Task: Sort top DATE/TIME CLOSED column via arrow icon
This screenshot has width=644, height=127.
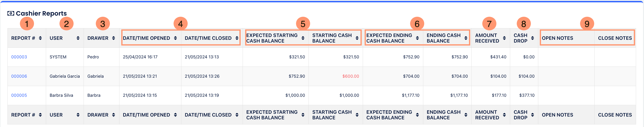Action: (237, 38)
